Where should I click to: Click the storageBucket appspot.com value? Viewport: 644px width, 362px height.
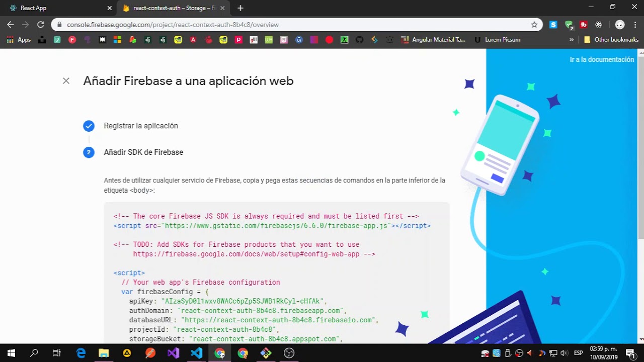tap(265, 339)
